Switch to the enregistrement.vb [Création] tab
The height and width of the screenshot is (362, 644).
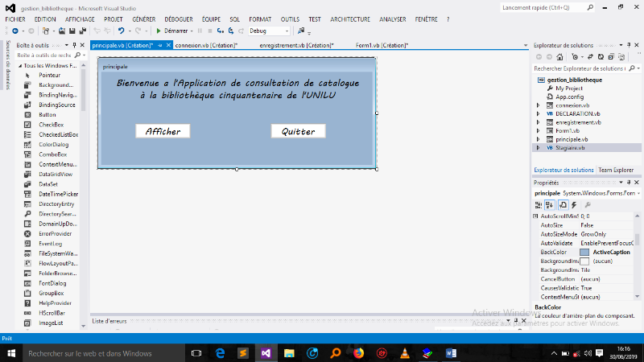pos(296,45)
